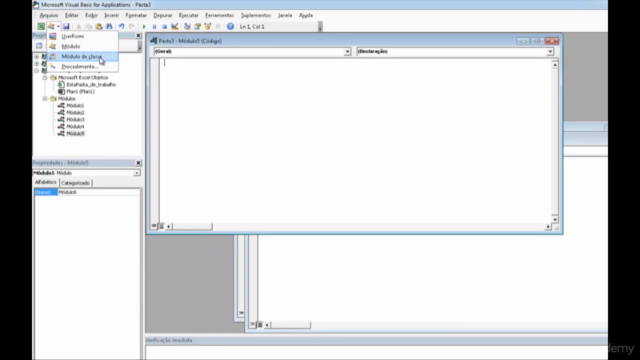640x360 pixels.
Task: Click inside the Módulo5 code editing area
Action: [x=355, y=141]
